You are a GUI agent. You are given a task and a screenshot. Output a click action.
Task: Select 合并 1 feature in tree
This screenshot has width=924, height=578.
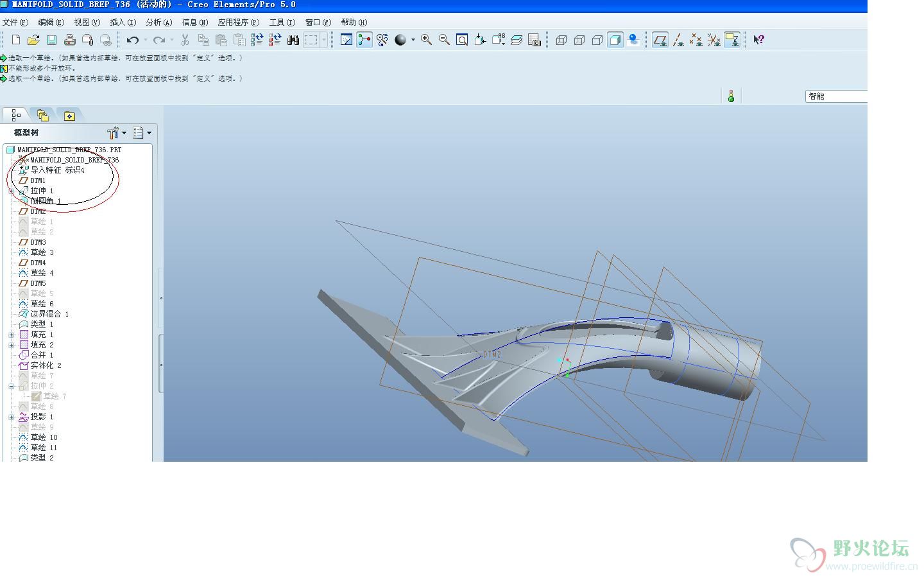coord(37,355)
